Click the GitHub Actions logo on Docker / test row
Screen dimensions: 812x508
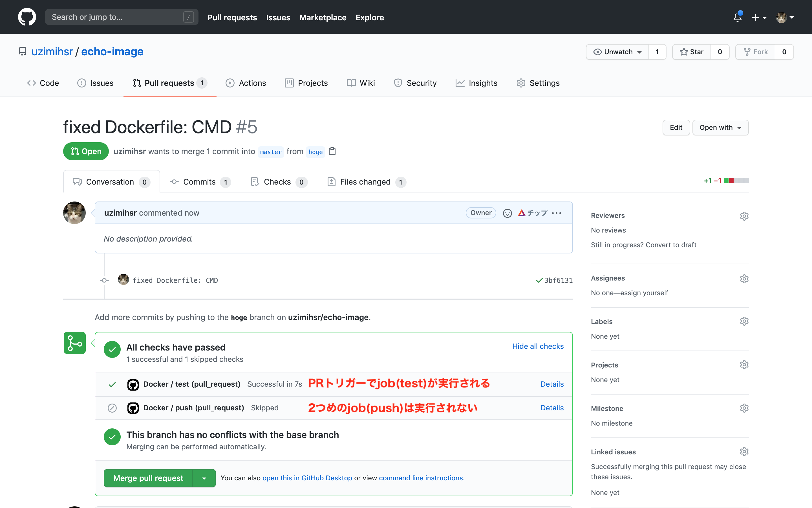(x=133, y=384)
